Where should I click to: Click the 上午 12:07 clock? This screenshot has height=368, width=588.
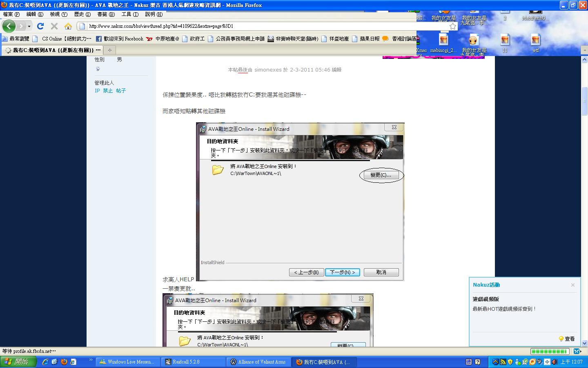(572, 362)
